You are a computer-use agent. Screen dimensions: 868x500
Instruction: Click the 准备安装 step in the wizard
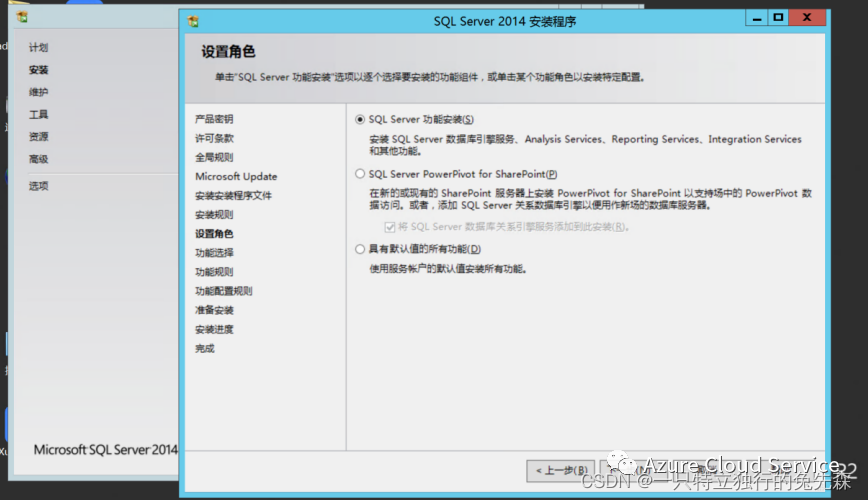(214, 310)
